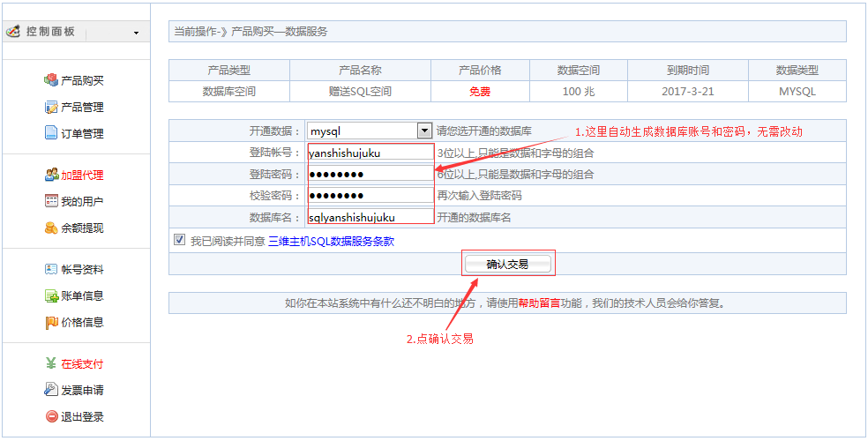868x441 pixels.
Task: Click the 余额提现 coins icon
Action: click(x=51, y=228)
